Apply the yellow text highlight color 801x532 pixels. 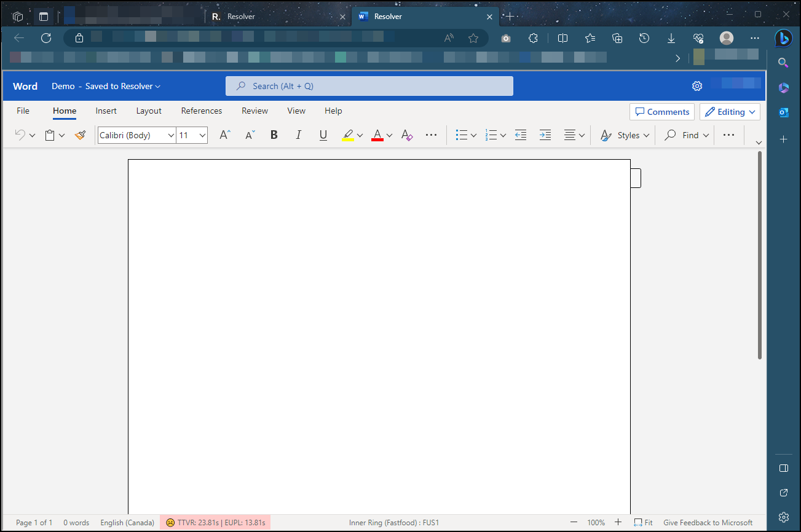point(348,135)
